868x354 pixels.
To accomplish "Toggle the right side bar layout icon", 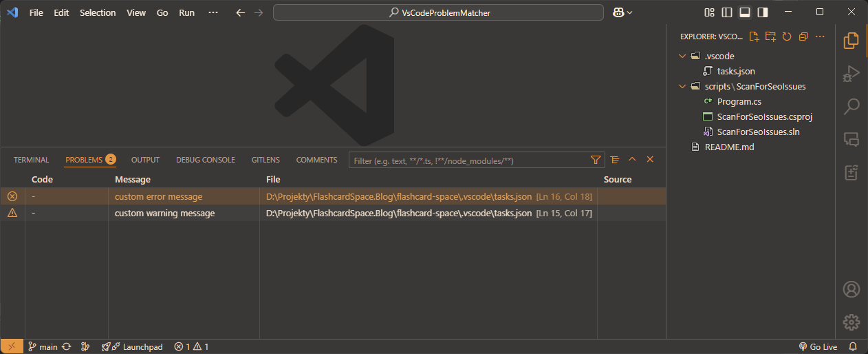I will 763,12.
